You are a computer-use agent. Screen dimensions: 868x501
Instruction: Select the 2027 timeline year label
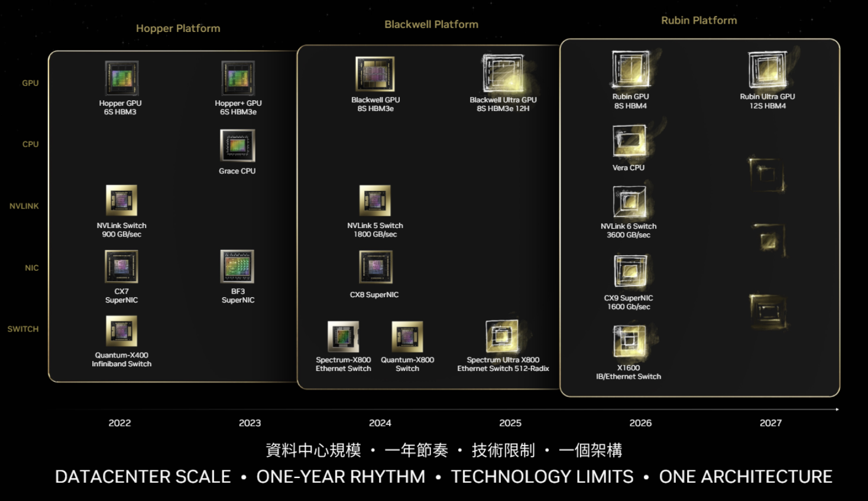[x=770, y=423]
